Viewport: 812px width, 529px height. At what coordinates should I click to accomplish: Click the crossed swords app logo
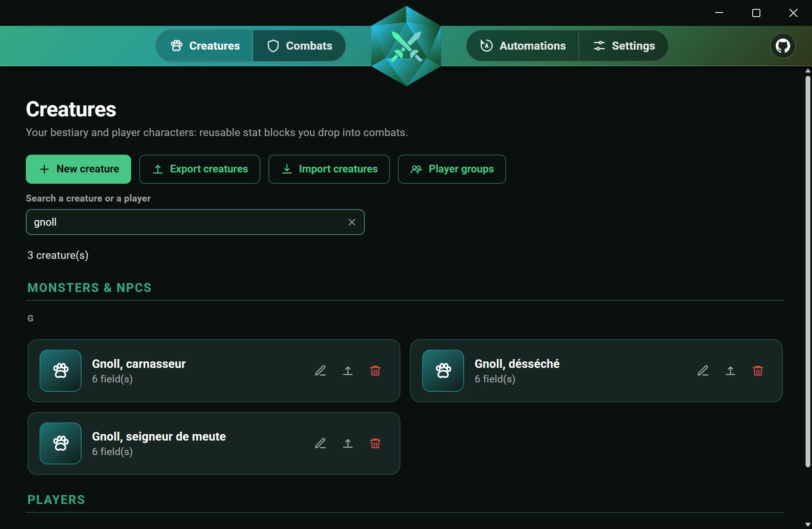(x=406, y=46)
